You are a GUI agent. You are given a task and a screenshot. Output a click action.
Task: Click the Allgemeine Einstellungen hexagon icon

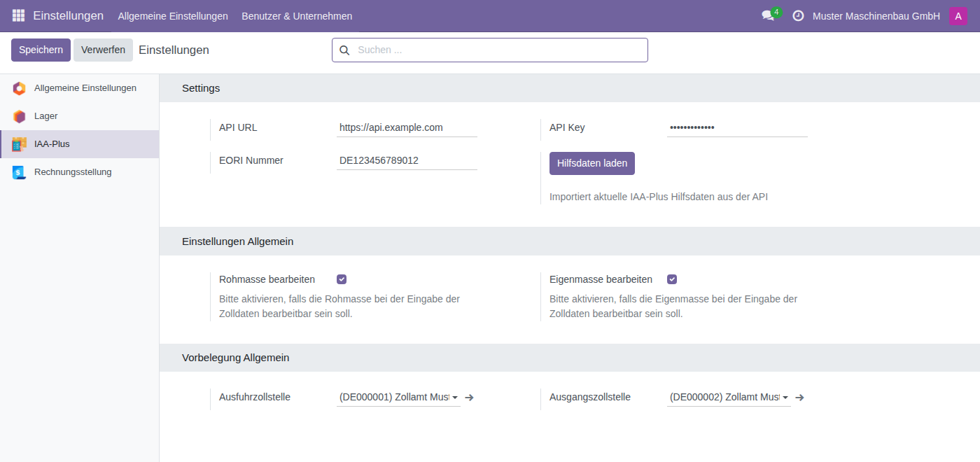coord(20,88)
